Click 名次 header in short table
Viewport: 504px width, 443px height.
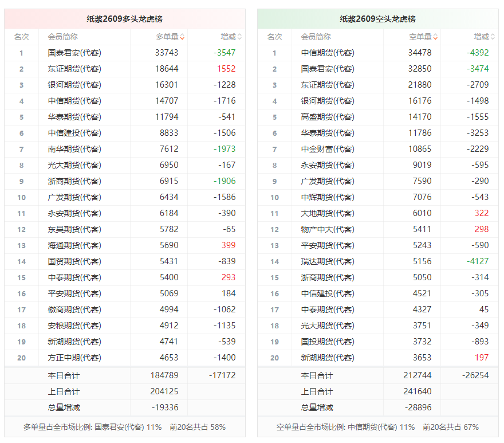point(274,37)
